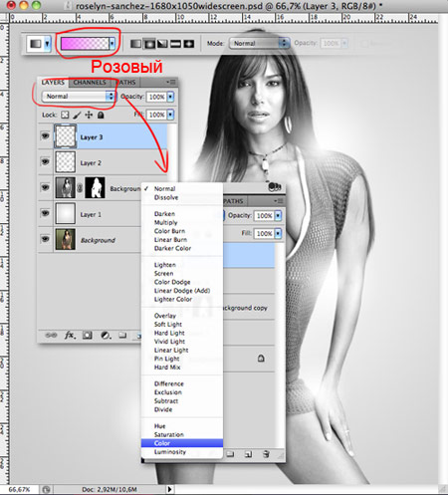Open gradient picker arrow beside pink gradient

pyautogui.click(x=112, y=44)
